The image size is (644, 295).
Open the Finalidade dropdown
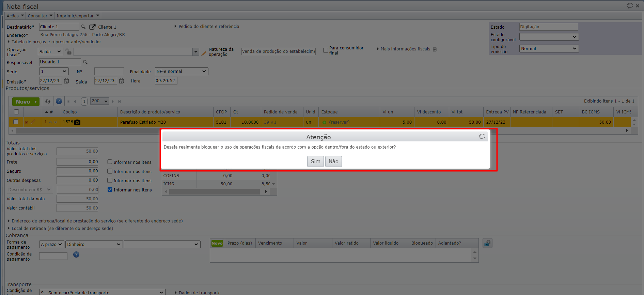(182, 72)
